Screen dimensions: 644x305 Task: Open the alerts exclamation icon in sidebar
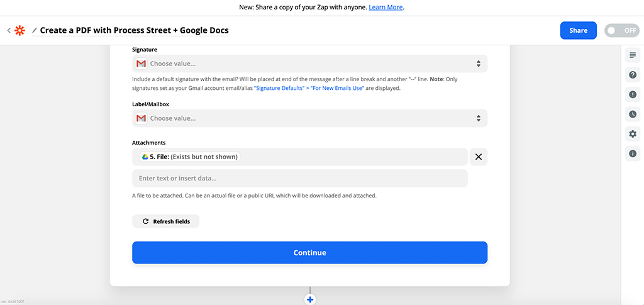(632, 94)
